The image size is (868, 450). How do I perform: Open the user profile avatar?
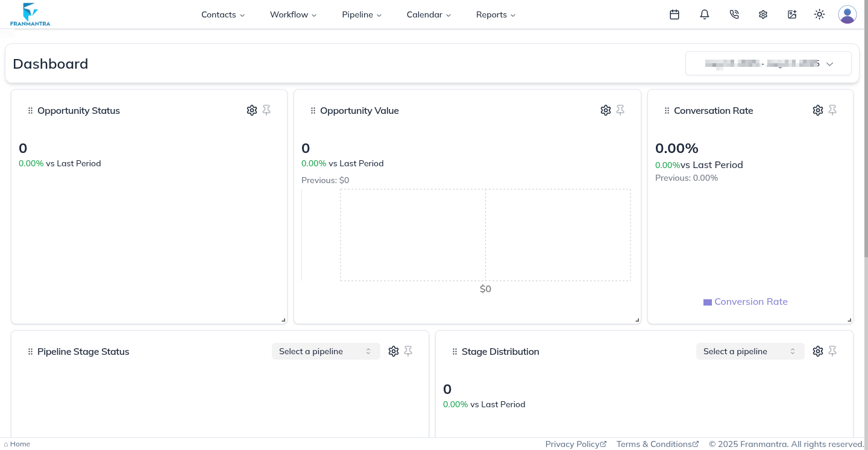[x=847, y=14]
